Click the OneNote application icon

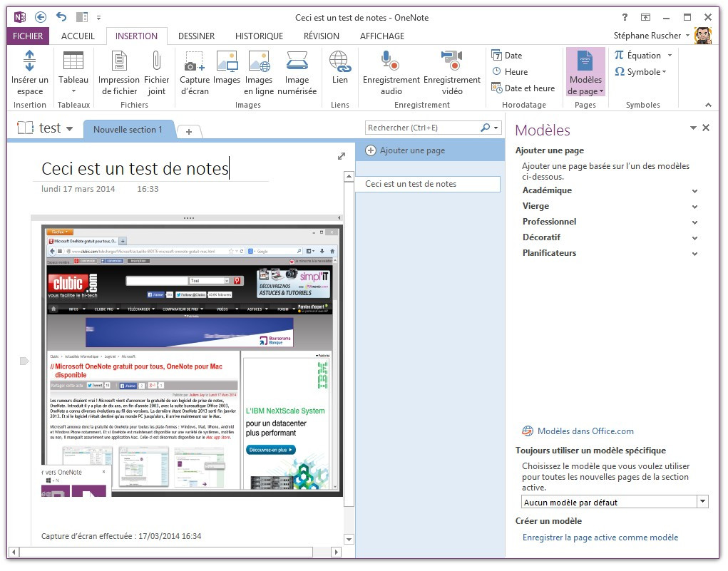coord(19,17)
